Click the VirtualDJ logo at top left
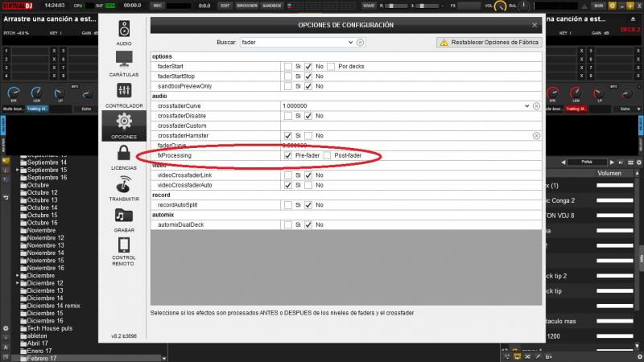This screenshot has width=644, height=362. pos(17,6)
